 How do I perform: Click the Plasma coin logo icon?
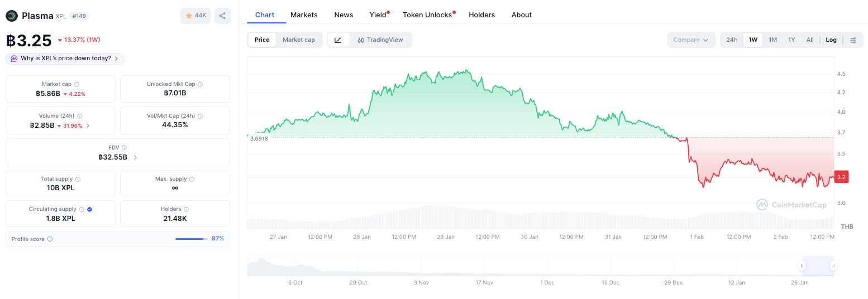(12, 16)
